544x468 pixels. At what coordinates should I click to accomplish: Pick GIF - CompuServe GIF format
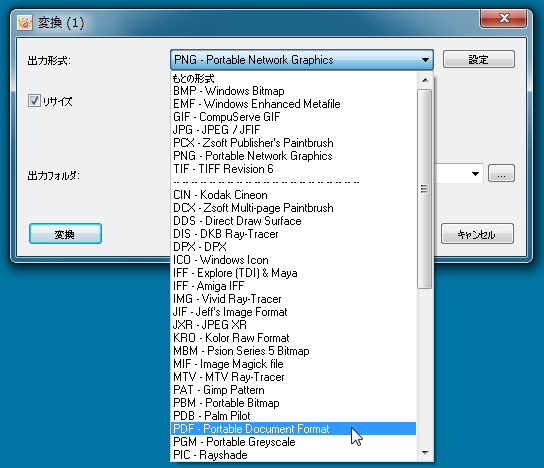(x=294, y=117)
